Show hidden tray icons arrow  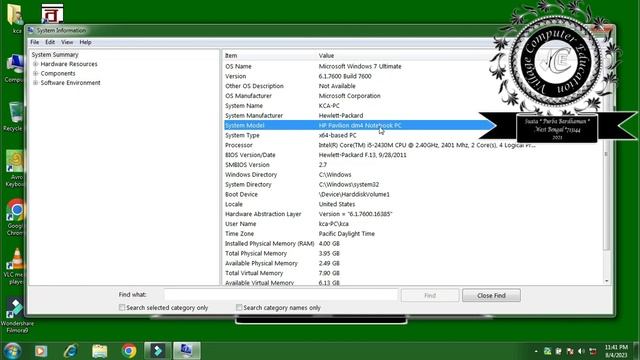536,351
